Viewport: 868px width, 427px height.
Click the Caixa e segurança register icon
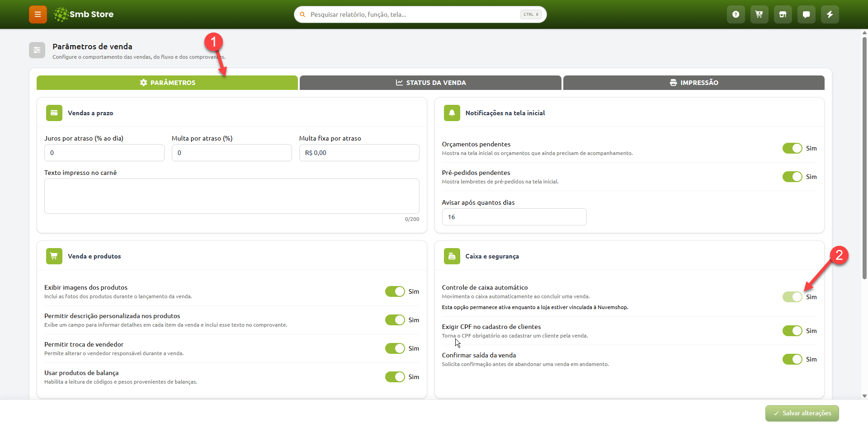(x=452, y=256)
